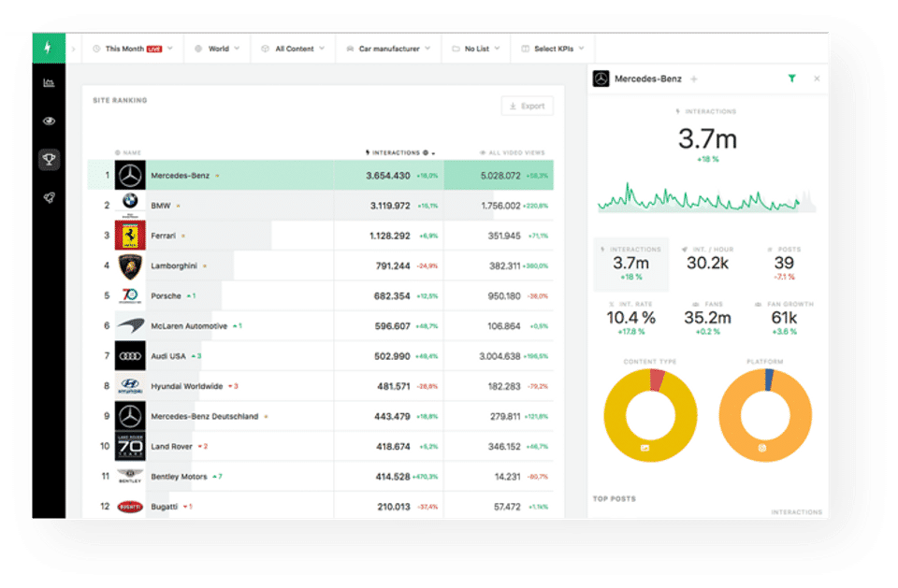
Task: Click the Name column header
Action: (x=128, y=153)
